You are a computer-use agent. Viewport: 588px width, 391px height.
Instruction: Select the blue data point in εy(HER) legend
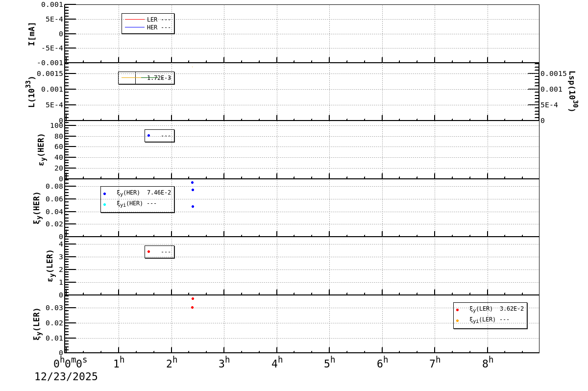click(x=149, y=135)
